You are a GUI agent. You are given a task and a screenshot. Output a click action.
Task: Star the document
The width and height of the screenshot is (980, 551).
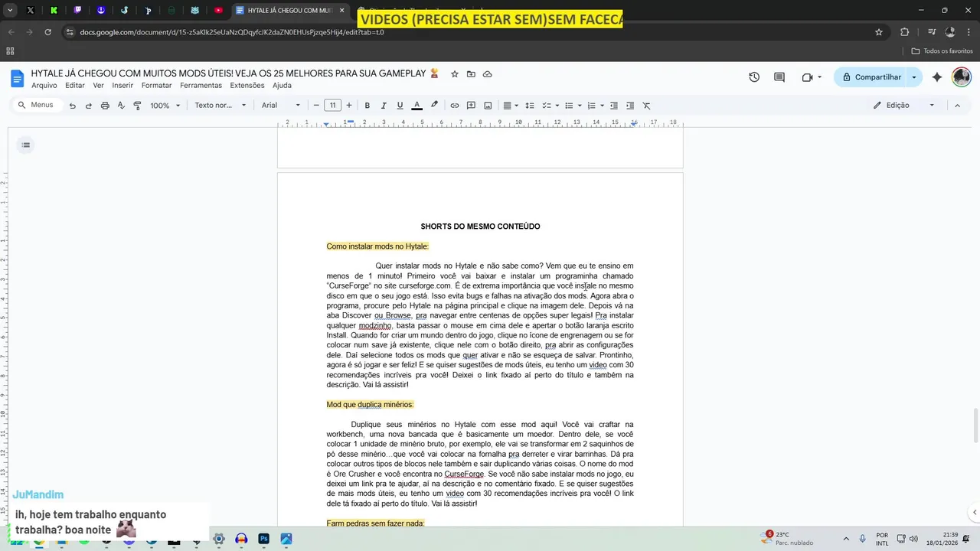[x=455, y=74]
